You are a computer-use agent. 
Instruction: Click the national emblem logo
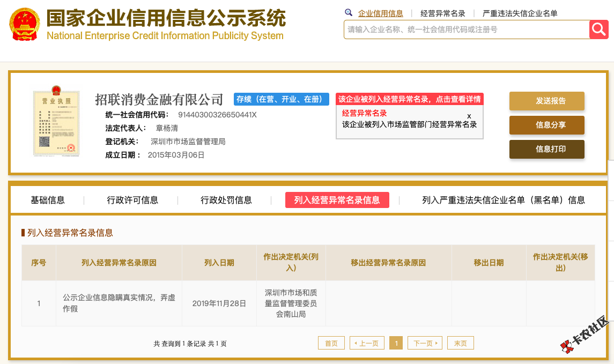[25, 24]
